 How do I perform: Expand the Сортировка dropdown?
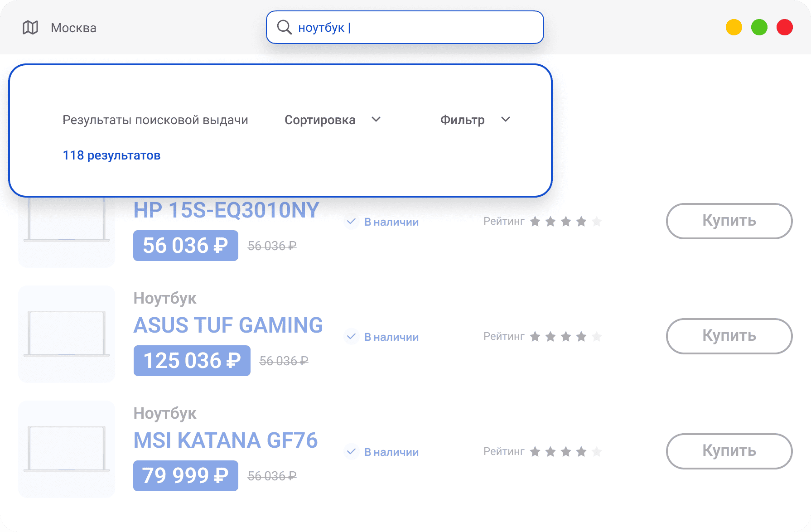pos(332,120)
